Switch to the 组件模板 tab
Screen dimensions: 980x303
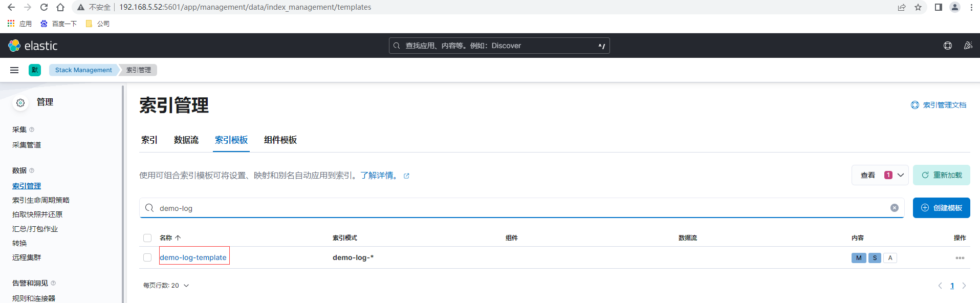pyautogui.click(x=280, y=140)
